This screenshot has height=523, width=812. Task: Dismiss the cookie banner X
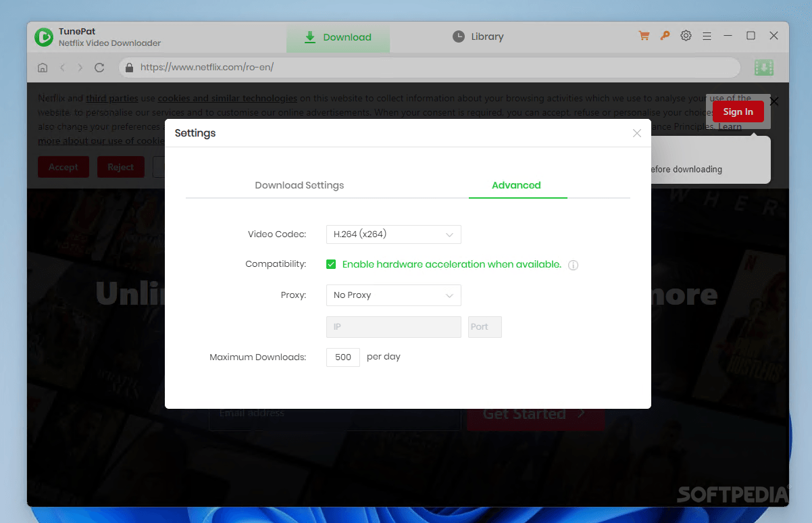[x=774, y=101]
